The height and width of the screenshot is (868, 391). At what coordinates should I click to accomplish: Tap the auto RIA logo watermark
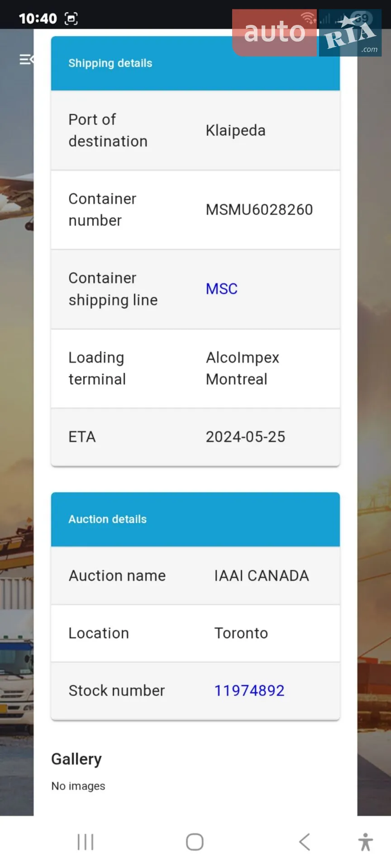(x=307, y=33)
